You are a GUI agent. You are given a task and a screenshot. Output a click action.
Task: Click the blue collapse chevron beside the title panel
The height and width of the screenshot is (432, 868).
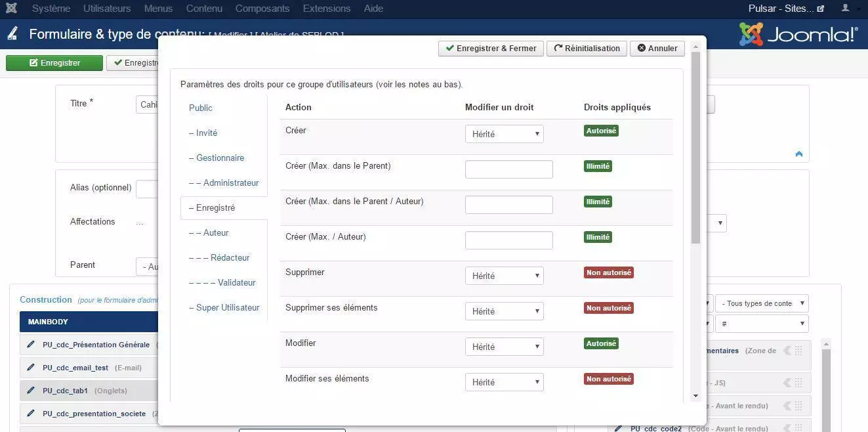pos(798,154)
